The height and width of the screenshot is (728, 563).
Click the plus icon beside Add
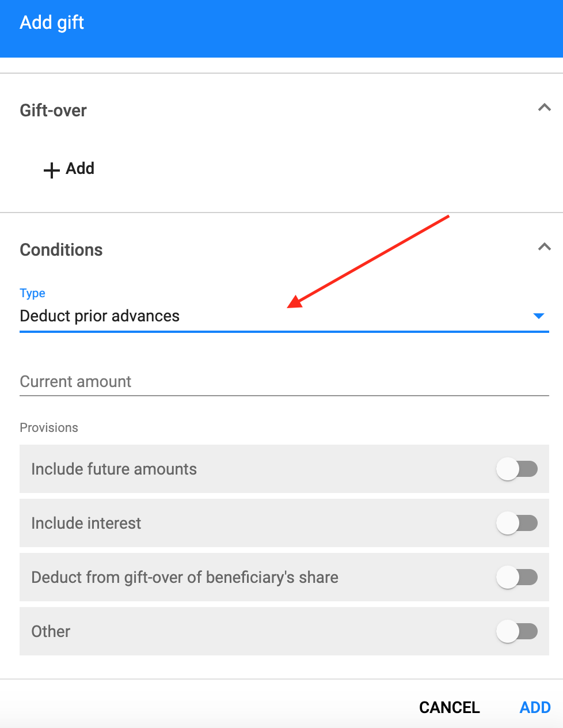coord(52,170)
